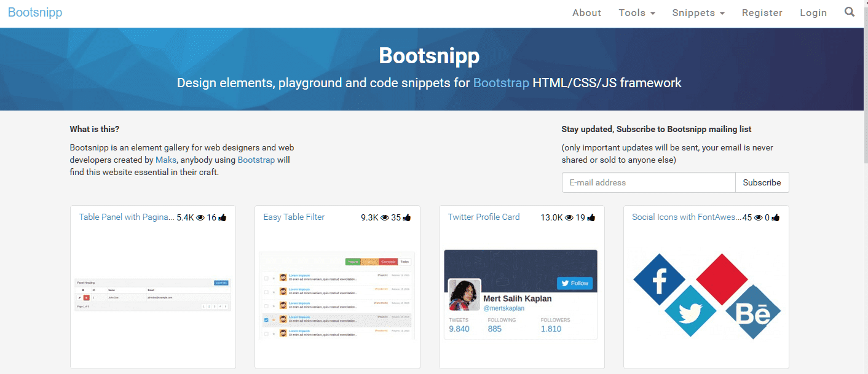The image size is (868, 374).
Task: Click the Bootsnipp banner headline
Action: pyautogui.click(x=429, y=55)
